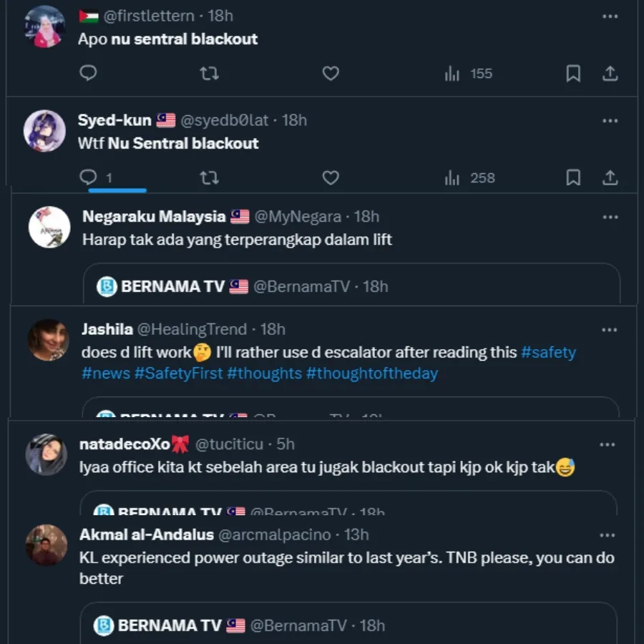
Task: Reply to Syed-kun's Nu Sentral blackout tweet
Action: coord(89,177)
